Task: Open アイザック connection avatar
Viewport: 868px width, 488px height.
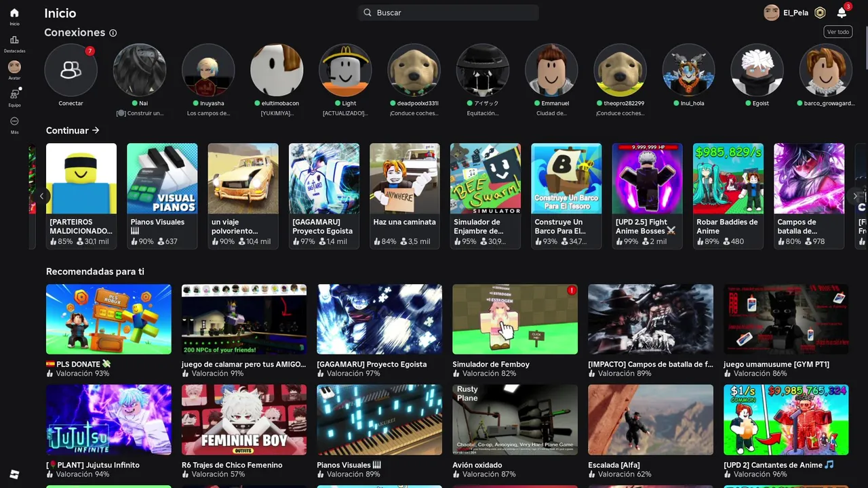Action: (x=483, y=70)
